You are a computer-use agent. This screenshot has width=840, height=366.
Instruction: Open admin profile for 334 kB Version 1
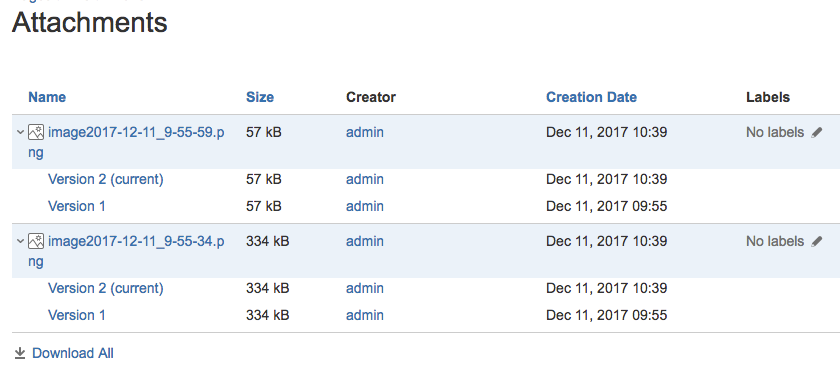365,315
